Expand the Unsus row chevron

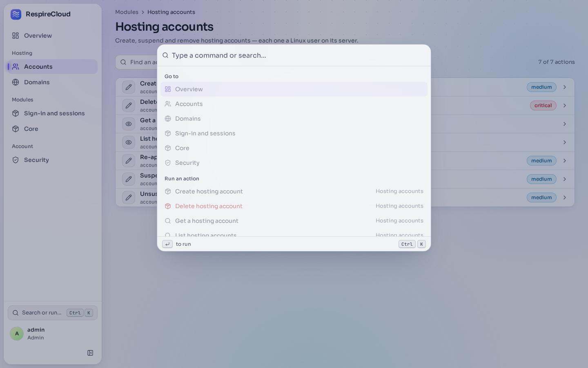[565, 197]
